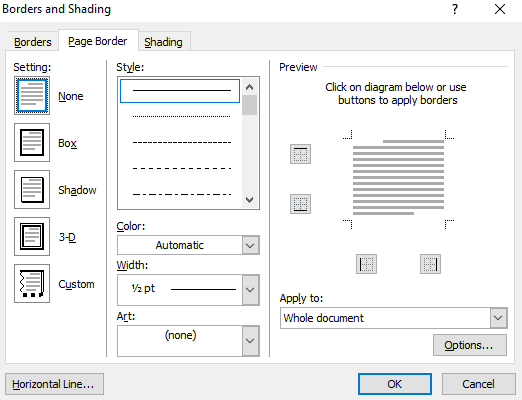Expand the Apply to Whole document dropdown
522x400 pixels.
[394, 318]
